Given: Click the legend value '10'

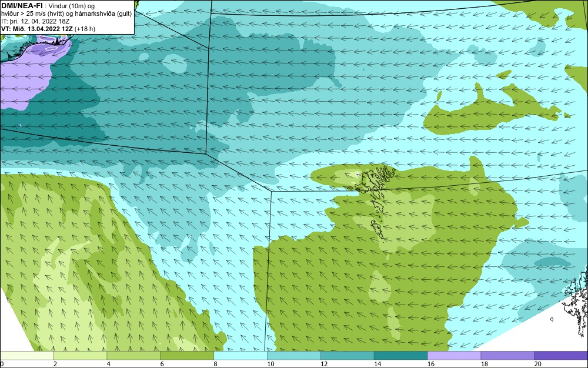Looking at the screenshot, I should 270,364.
